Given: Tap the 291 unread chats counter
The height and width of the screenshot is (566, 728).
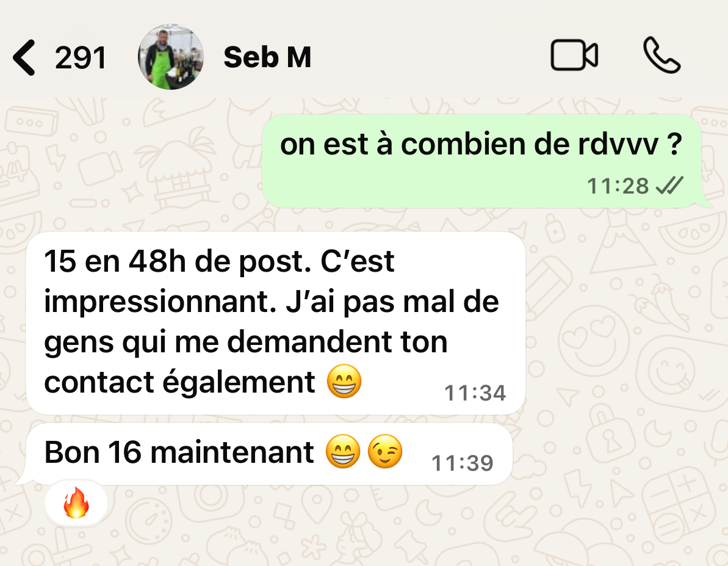Looking at the screenshot, I should tap(81, 58).
